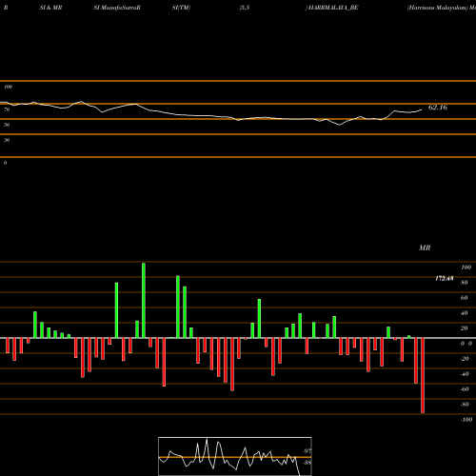Click the tallest green bar in MR histogram

[144, 300]
